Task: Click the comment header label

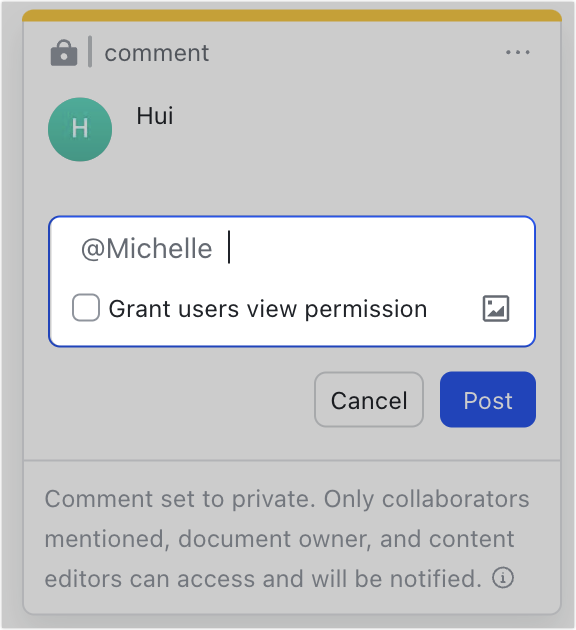Action: (x=157, y=53)
